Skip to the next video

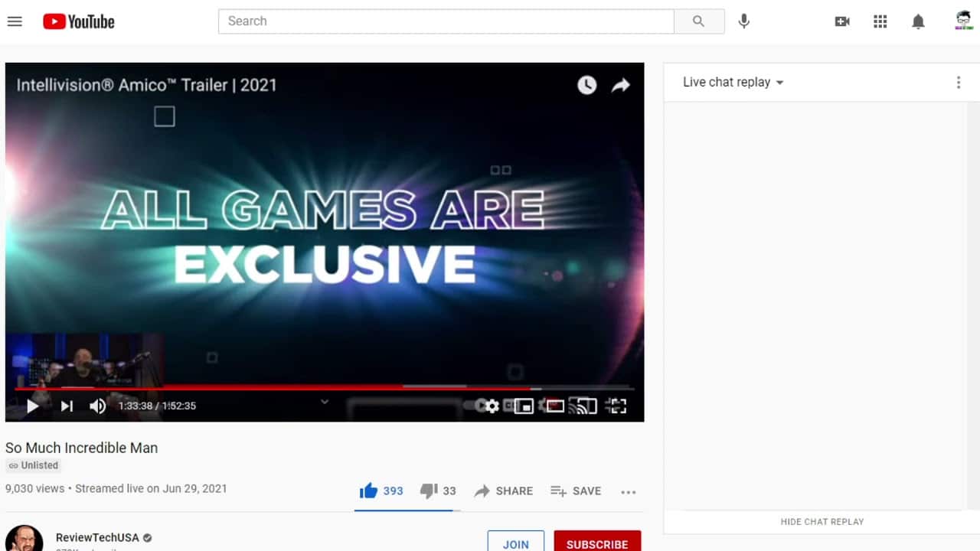pos(67,406)
